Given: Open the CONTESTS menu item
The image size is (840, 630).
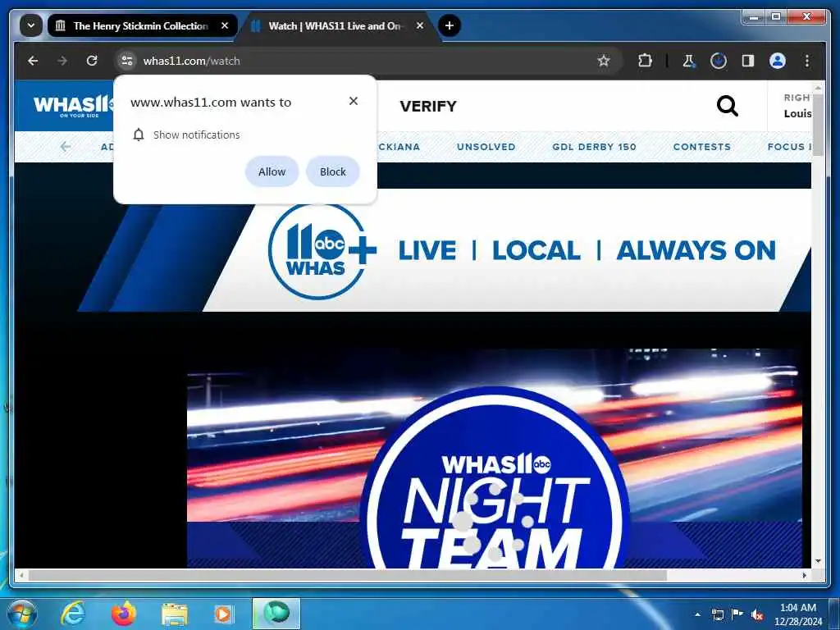Looking at the screenshot, I should click(x=702, y=147).
